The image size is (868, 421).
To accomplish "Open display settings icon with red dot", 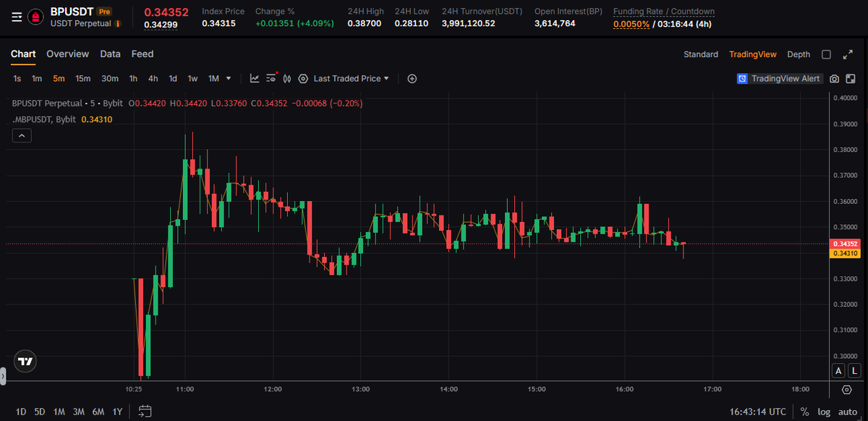I will [271, 79].
